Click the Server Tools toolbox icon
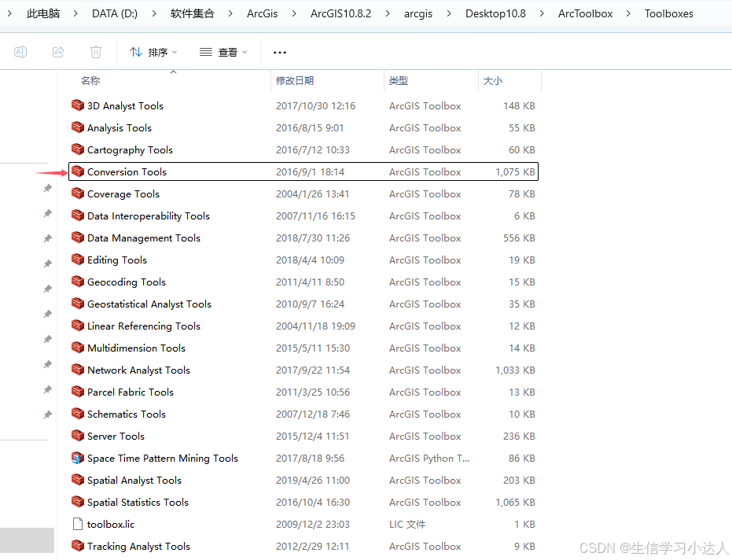The width and height of the screenshot is (732, 560). pos(78,435)
